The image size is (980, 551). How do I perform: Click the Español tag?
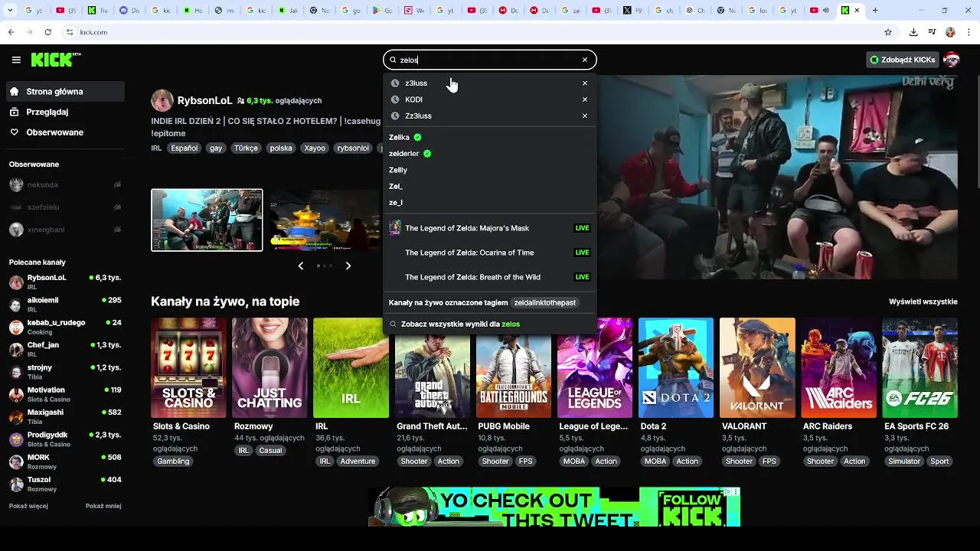coord(185,148)
